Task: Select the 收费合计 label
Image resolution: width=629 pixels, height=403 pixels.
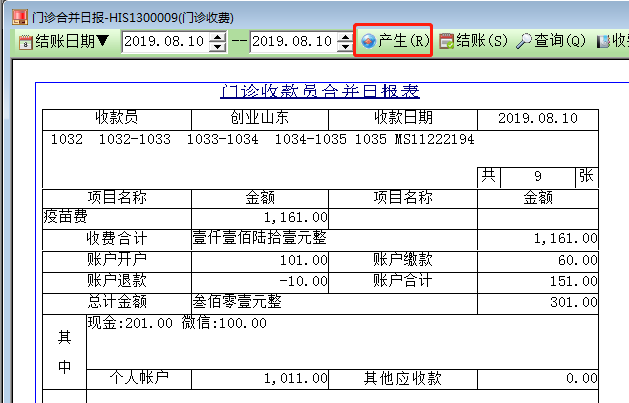Action: tap(117, 239)
